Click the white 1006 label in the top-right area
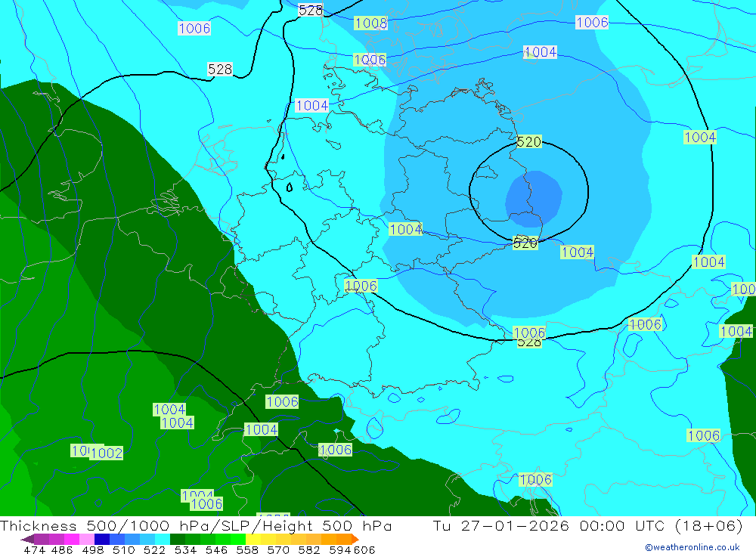Image resolution: width=756 pixels, height=554 pixels. pos(592,22)
